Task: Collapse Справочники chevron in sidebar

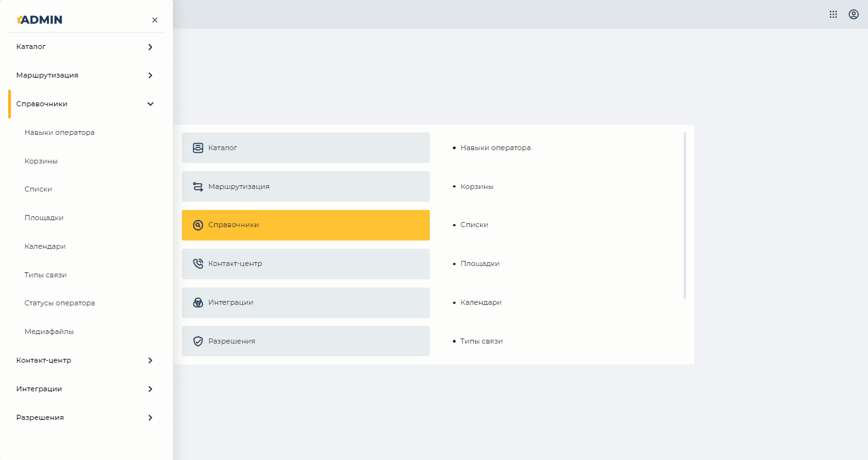Action: click(x=150, y=104)
